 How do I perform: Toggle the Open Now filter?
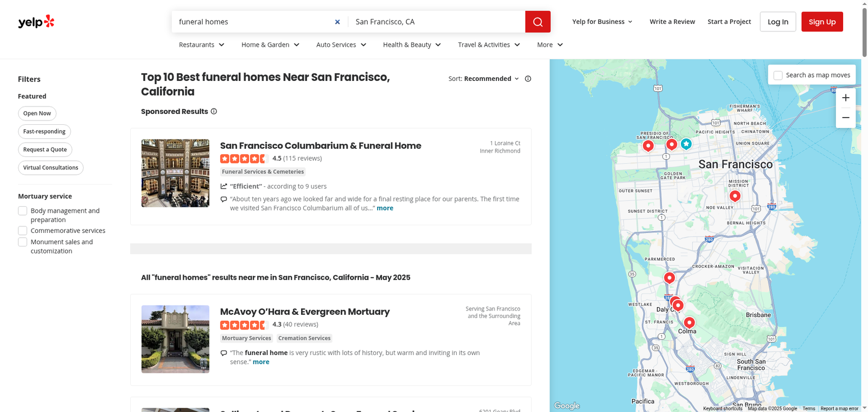click(37, 113)
